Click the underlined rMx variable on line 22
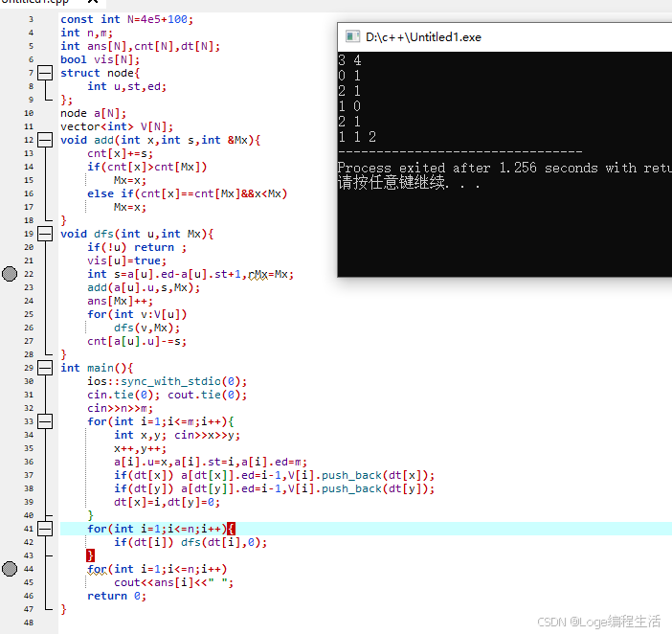The image size is (672, 634). pos(258,274)
